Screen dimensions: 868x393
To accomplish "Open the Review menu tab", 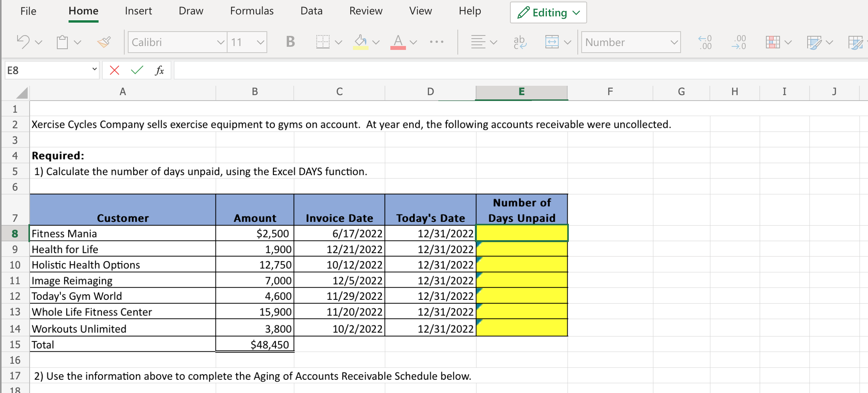I will (365, 11).
